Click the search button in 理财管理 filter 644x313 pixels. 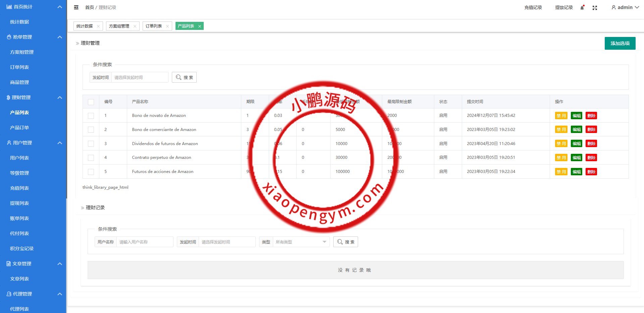pos(184,77)
